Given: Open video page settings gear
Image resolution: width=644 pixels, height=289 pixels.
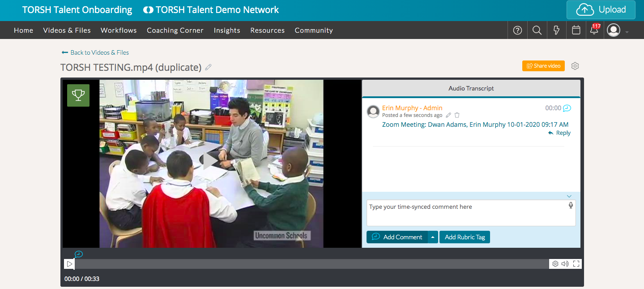Looking at the screenshot, I should 575,66.
